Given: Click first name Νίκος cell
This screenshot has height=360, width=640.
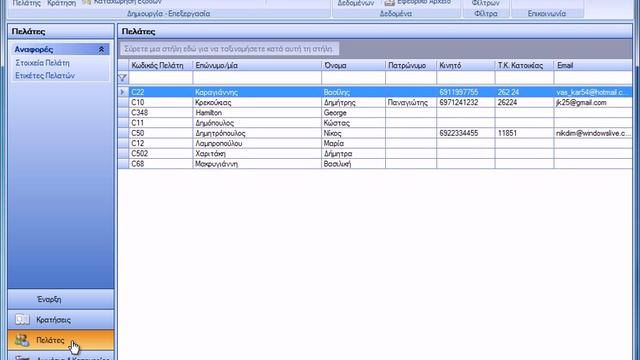Looking at the screenshot, I should click(x=353, y=133).
